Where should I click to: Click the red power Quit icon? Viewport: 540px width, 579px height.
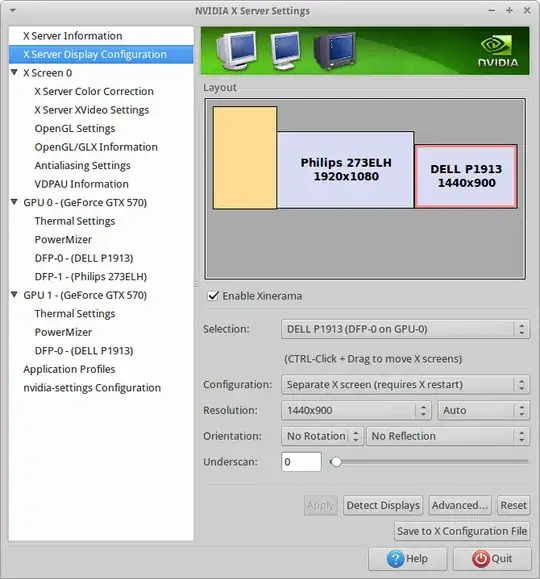(481, 559)
